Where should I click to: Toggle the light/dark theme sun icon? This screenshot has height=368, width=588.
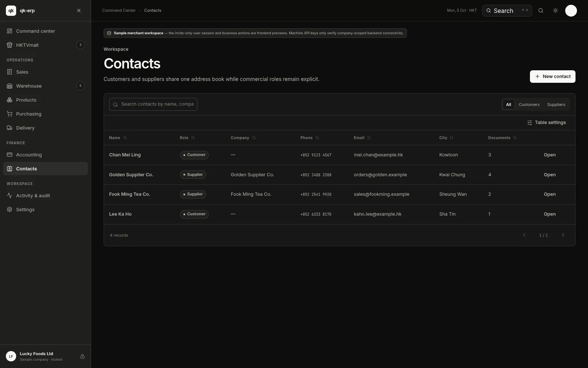tap(555, 11)
